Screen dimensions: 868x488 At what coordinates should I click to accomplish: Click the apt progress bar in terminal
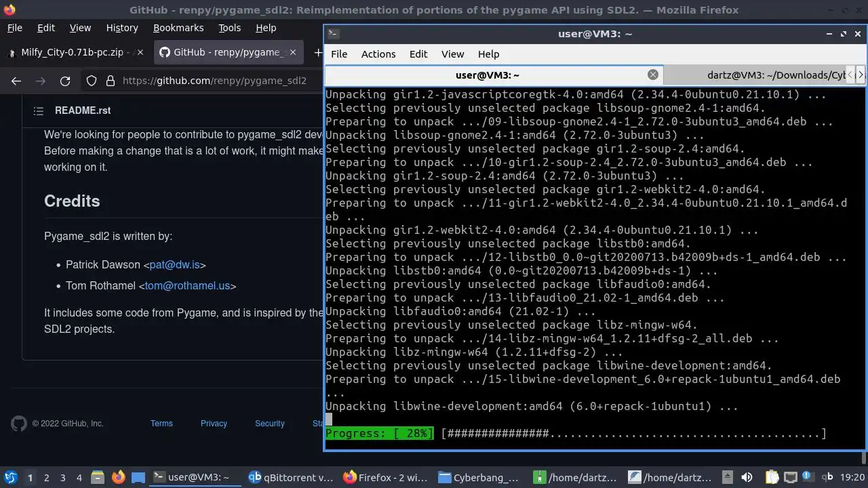tap(576, 434)
